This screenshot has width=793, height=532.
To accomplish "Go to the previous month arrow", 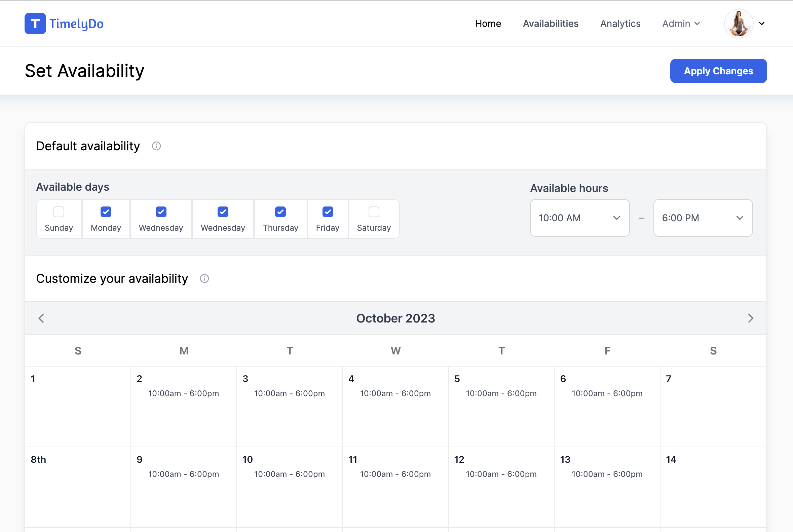I will tap(41, 318).
